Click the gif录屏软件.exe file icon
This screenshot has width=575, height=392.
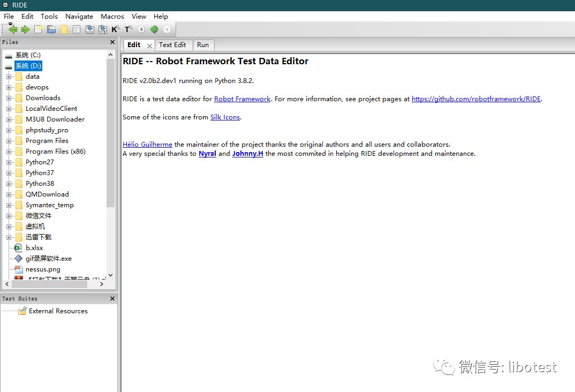pos(18,259)
